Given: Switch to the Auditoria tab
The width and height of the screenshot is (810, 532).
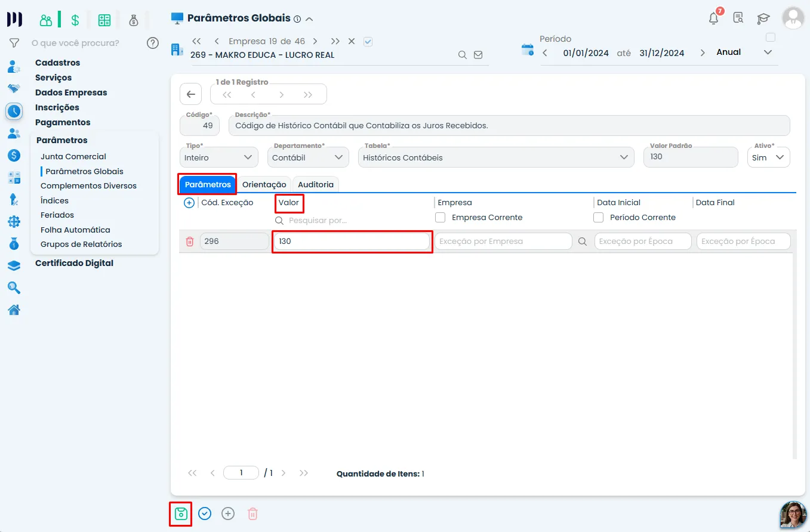Looking at the screenshot, I should [x=316, y=185].
